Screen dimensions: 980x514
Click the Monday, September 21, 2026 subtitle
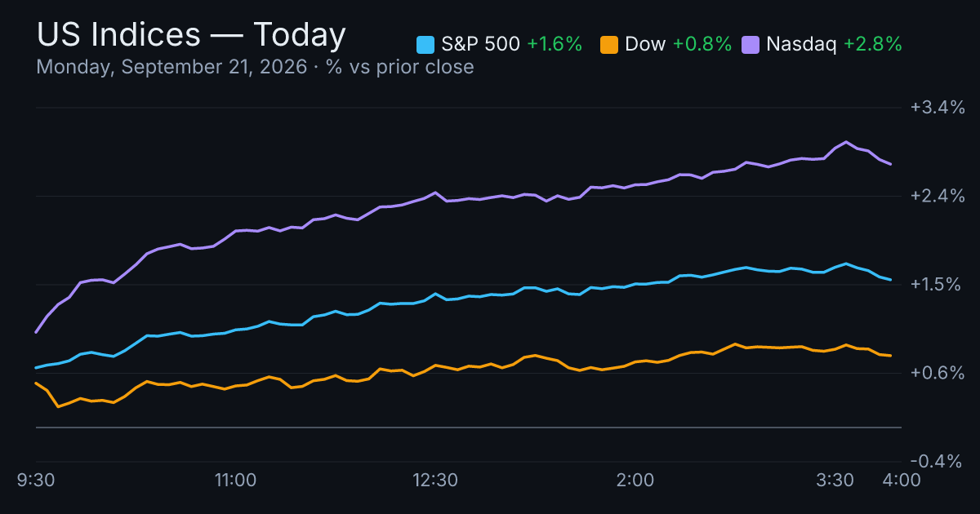point(255,67)
